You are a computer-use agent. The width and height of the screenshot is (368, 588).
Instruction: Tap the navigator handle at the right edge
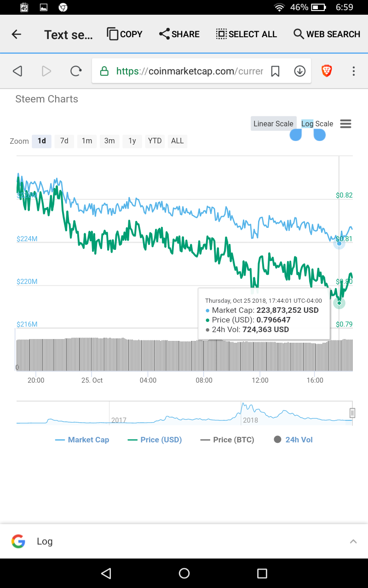[x=352, y=413]
